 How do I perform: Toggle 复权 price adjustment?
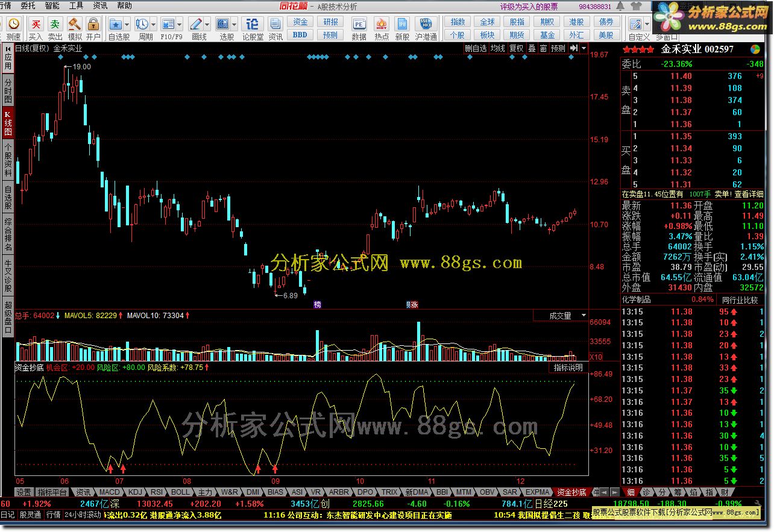coord(517,49)
